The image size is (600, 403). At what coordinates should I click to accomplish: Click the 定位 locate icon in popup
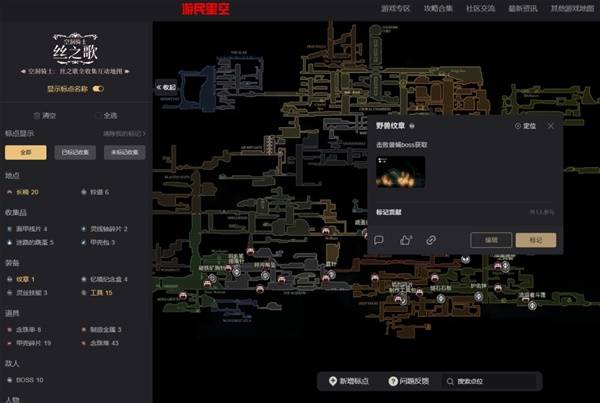[x=518, y=126]
